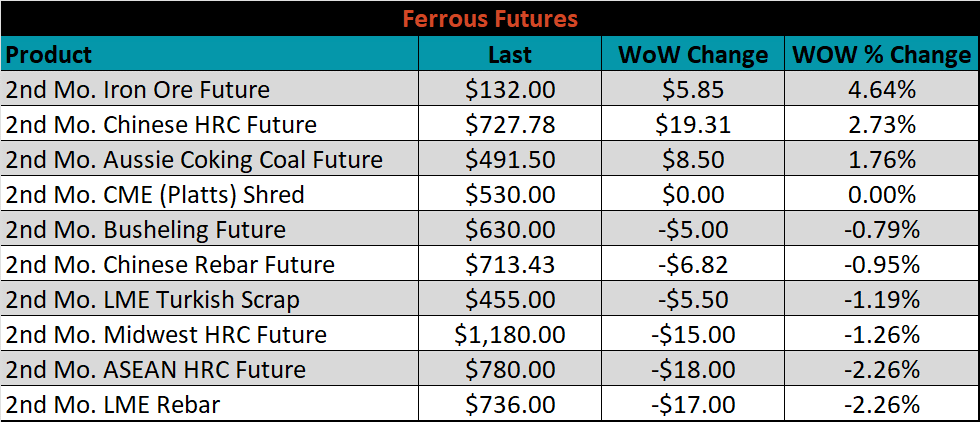
Task: Click the WoW Change column header
Action: (692, 54)
